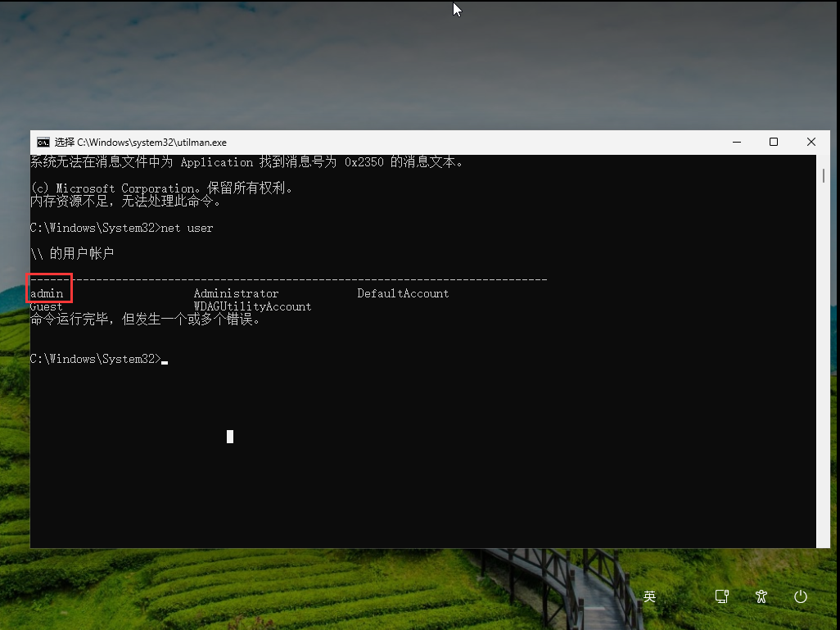Click the typed net user command
Screen dimensions: 840x630
[187, 228]
